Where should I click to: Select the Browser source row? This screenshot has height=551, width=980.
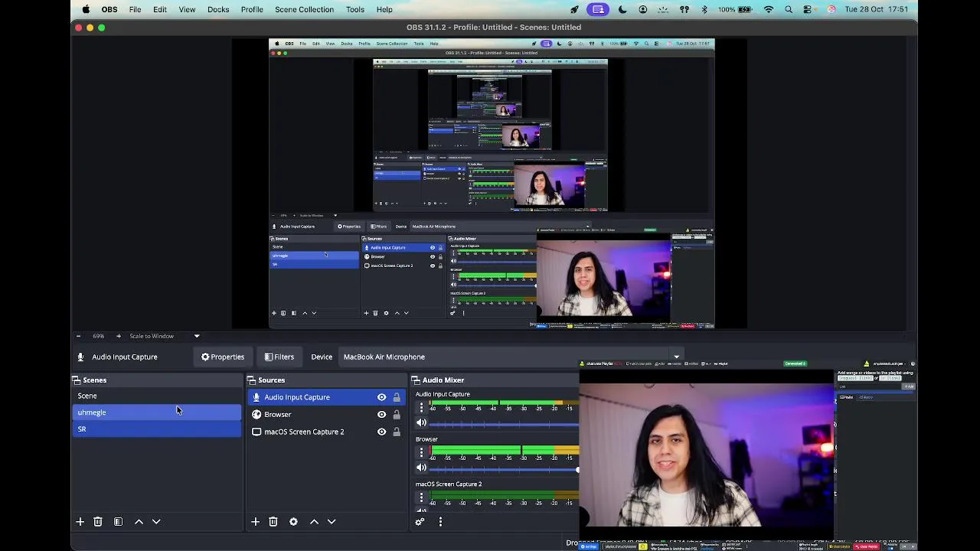point(327,414)
